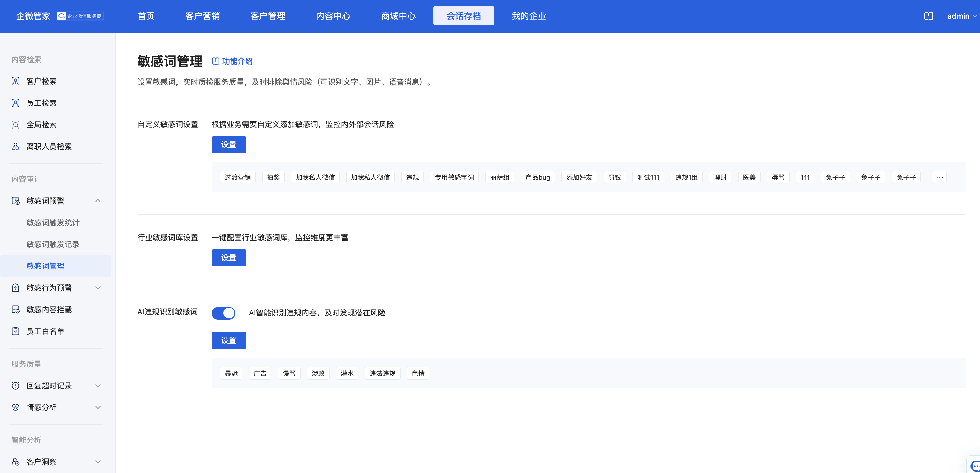This screenshot has height=473, width=980.
Task: Click the 全局检索 sidebar icon
Action: [16, 124]
